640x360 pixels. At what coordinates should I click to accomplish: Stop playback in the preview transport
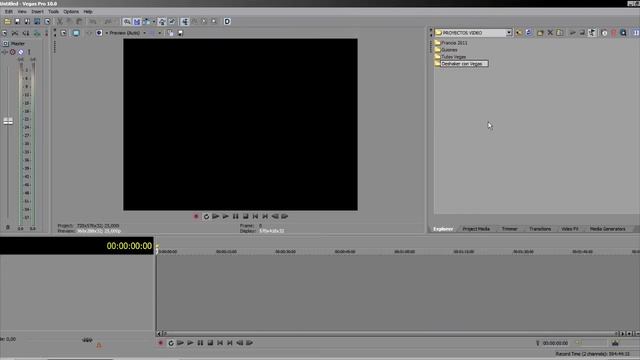click(x=245, y=216)
